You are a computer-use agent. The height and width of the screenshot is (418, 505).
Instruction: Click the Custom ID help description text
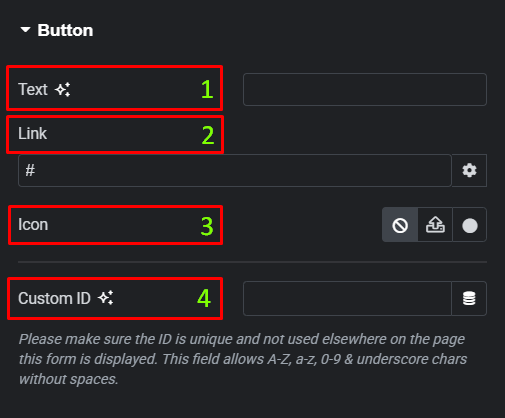[243, 359]
